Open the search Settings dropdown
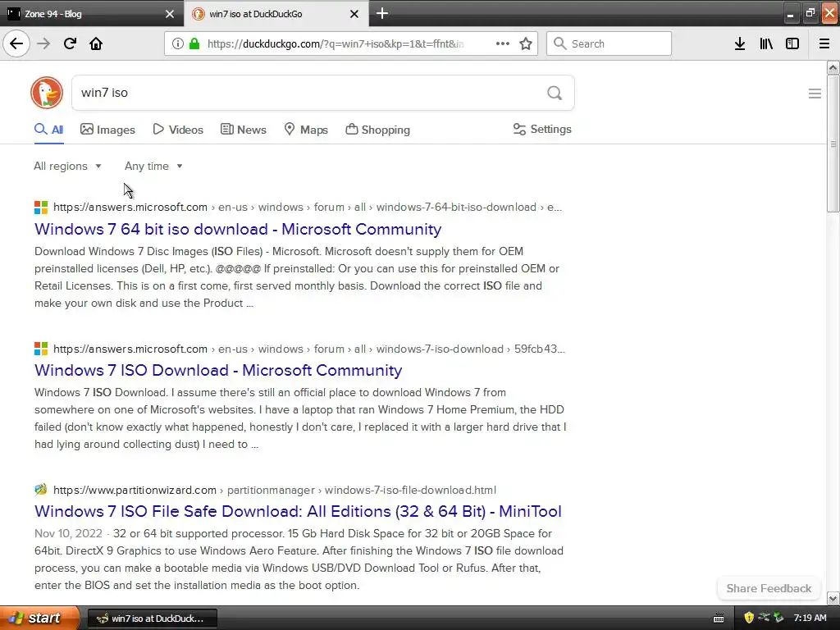 coord(542,129)
